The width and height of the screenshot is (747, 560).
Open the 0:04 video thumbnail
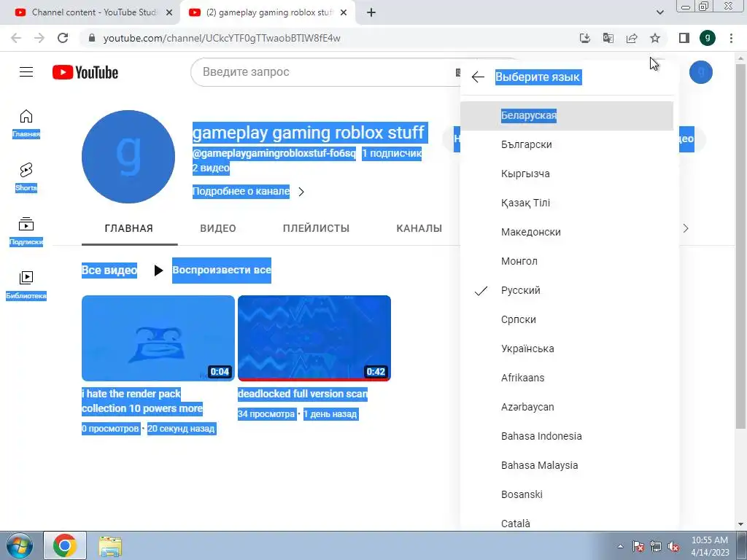pos(158,338)
